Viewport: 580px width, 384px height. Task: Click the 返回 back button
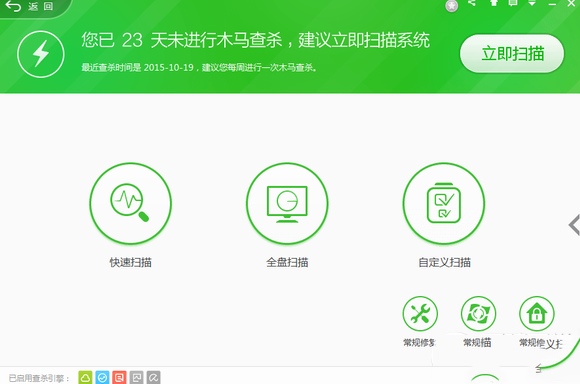pos(30,6)
